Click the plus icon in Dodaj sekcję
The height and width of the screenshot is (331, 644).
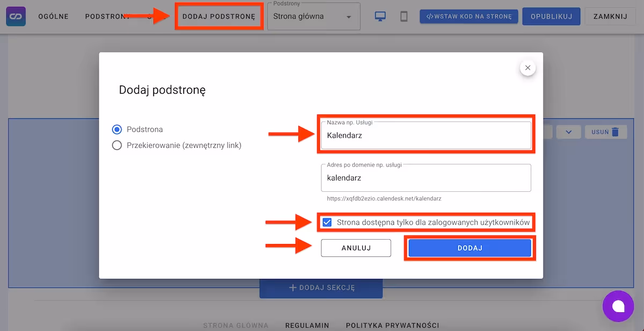click(x=292, y=287)
